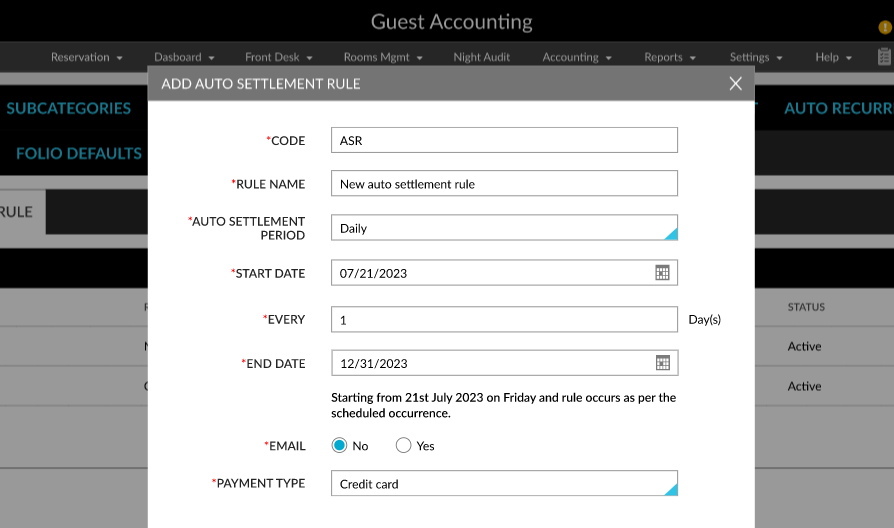Select the Yes email radio button
The image size is (894, 528).
(403, 445)
